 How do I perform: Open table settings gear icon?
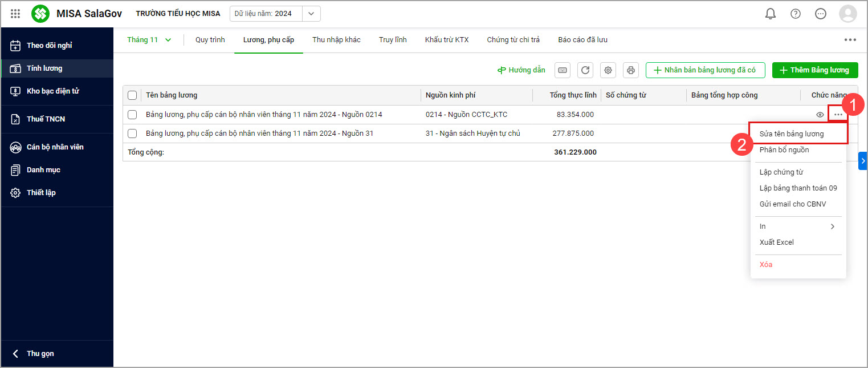(608, 70)
